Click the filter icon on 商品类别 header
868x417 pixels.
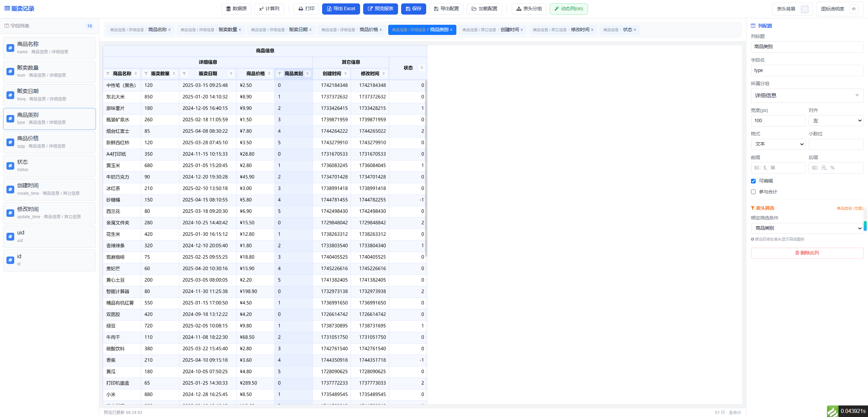tap(280, 74)
